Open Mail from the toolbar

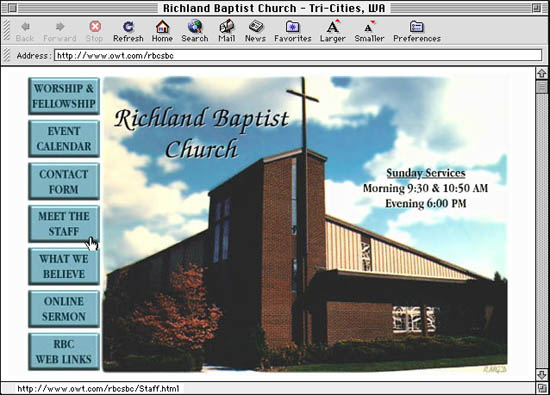pyautogui.click(x=227, y=31)
